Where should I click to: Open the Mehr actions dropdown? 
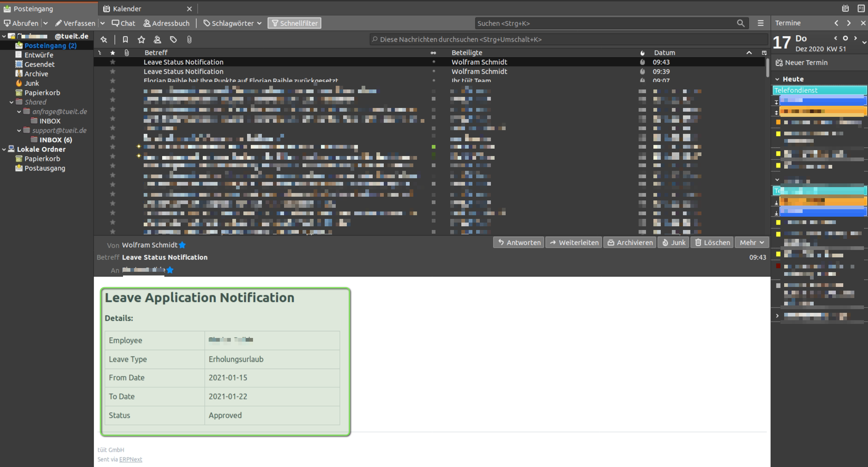tap(752, 243)
